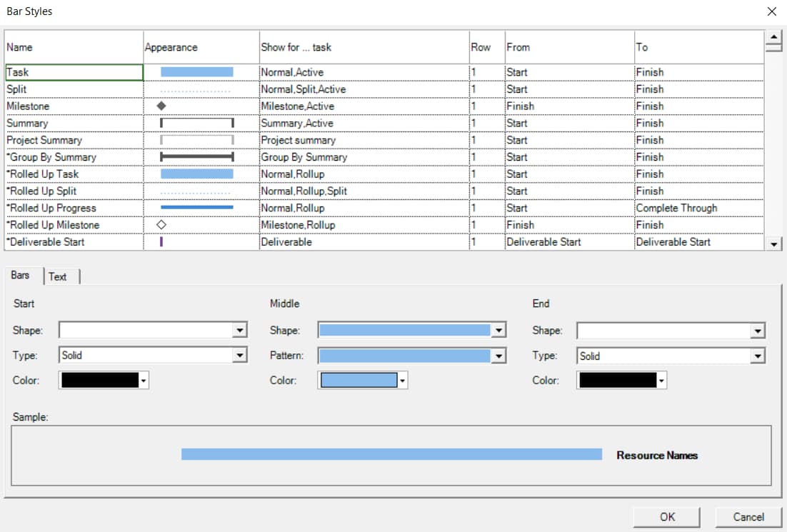Switch to the Text tab
This screenshot has height=532, width=787.
pyautogui.click(x=59, y=276)
